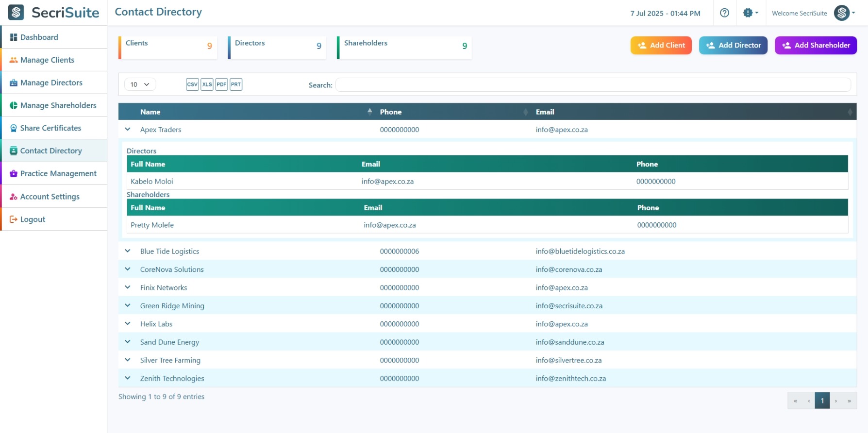
Task: Select Logout in the sidebar
Action: click(x=54, y=219)
